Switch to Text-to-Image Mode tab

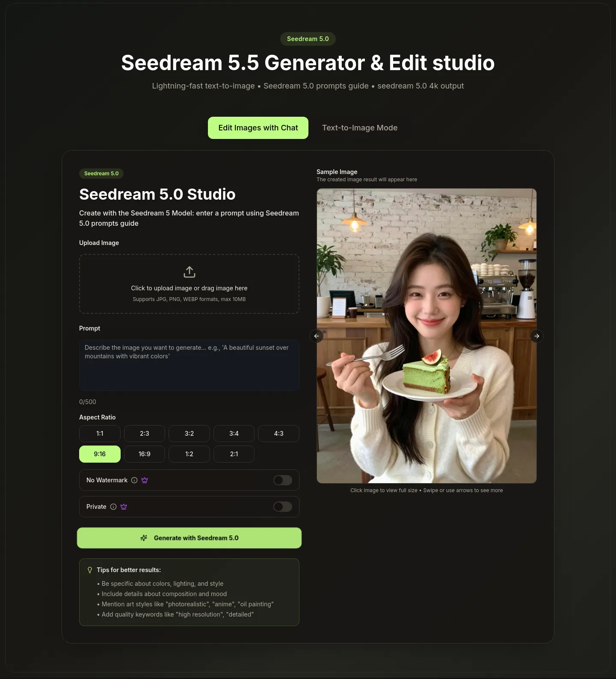coord(360,128)
